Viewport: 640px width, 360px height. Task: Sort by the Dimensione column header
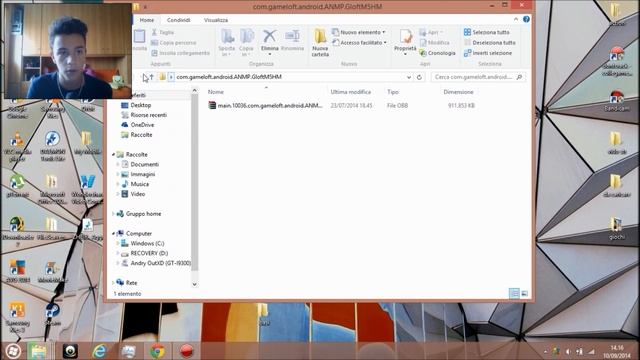(458, 92)
